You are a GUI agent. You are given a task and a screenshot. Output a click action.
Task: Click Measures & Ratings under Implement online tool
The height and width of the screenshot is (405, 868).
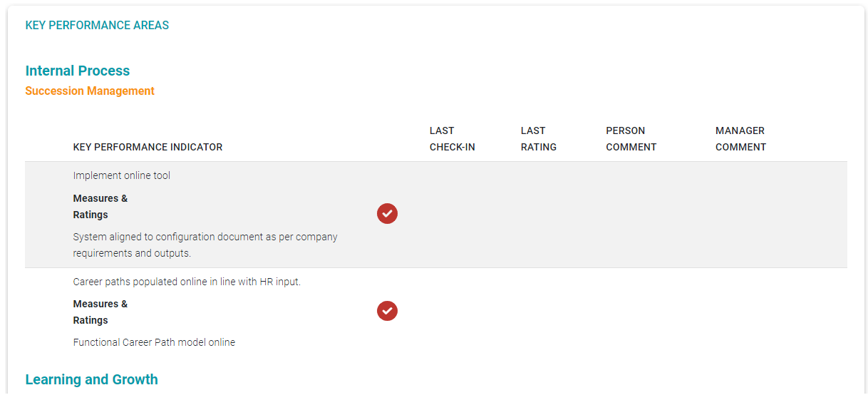[100, 207]
